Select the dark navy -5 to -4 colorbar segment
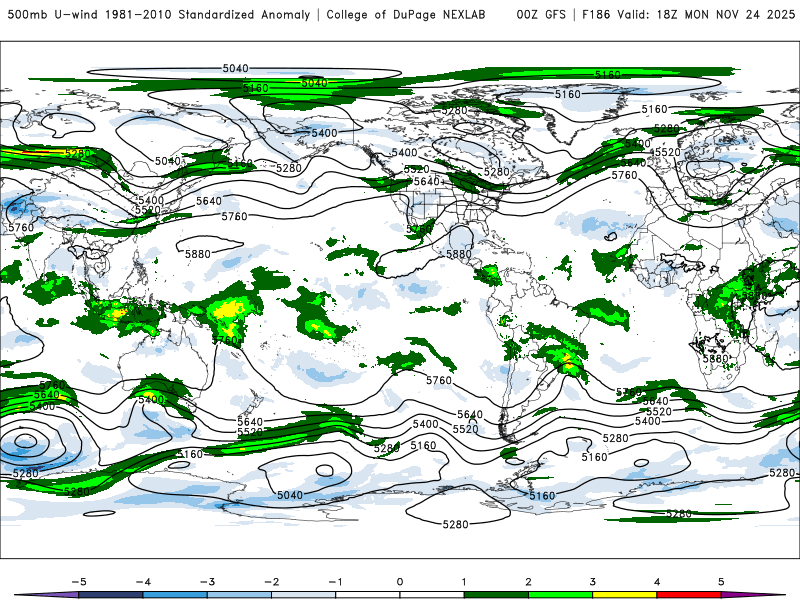Viewport: 800px width, 600px height. click(x=111, y=595)
